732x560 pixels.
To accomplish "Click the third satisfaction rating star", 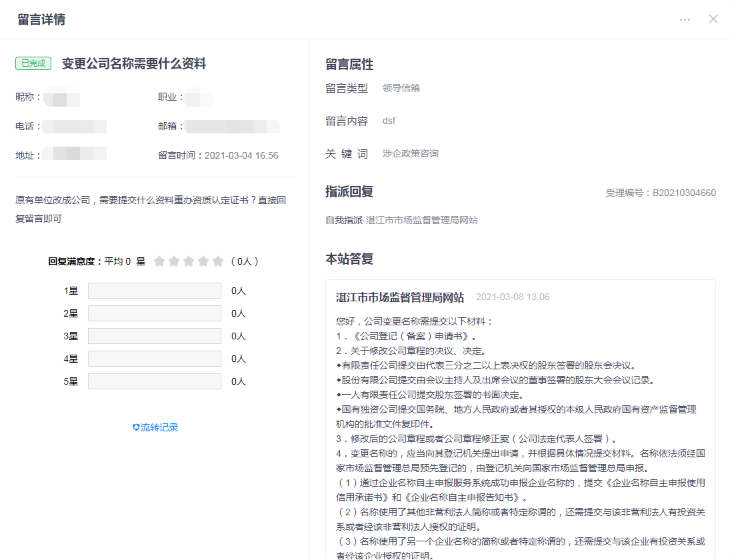I will (x=189, y=261).
